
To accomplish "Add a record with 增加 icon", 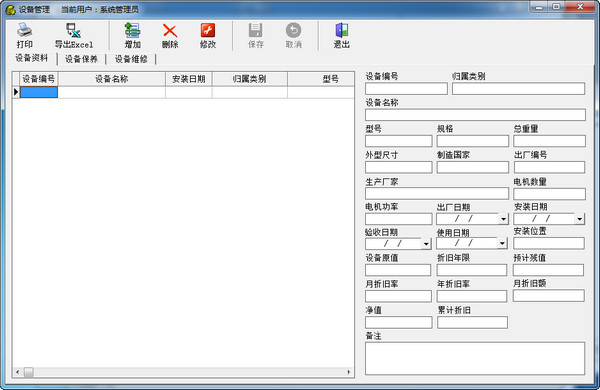I will point(132,31).
